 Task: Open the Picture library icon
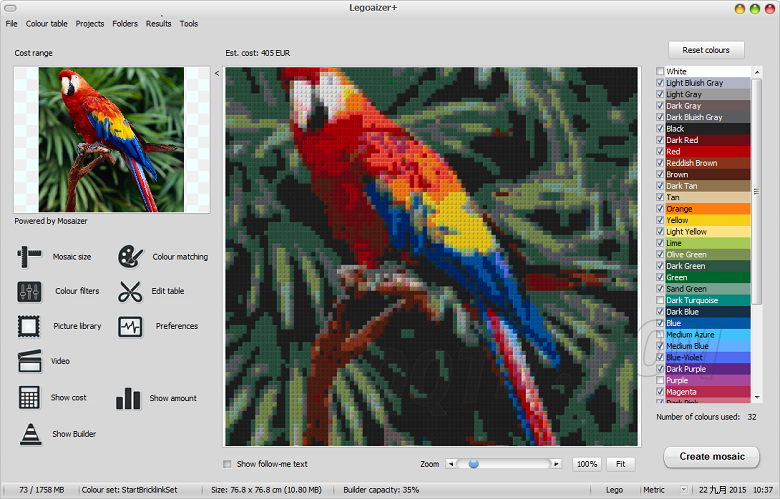[29, 326]
